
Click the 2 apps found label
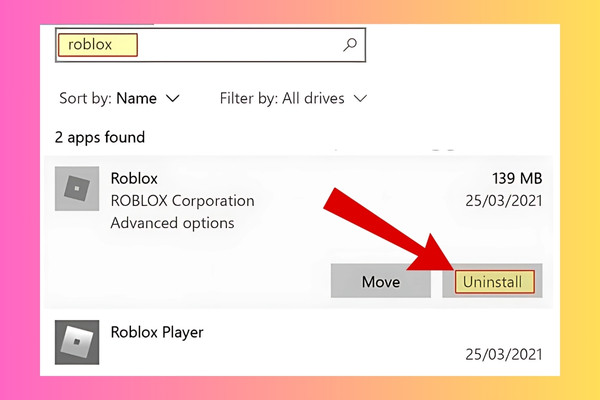100,137
